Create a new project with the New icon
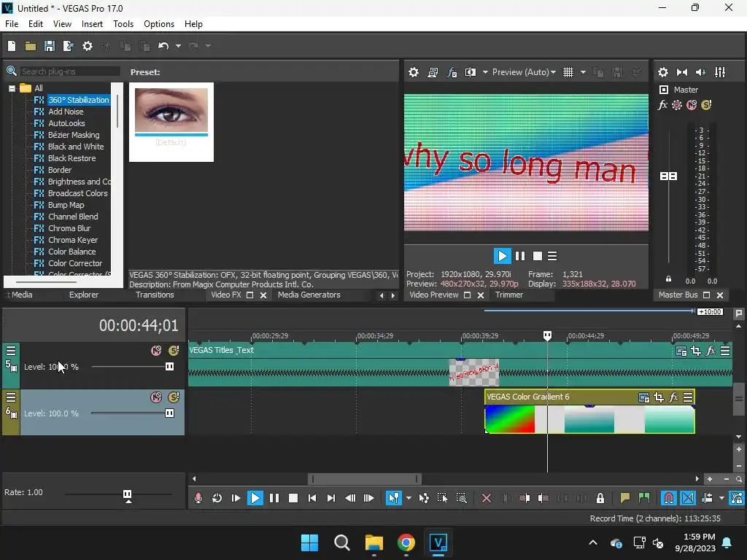 tap(12, 46)
